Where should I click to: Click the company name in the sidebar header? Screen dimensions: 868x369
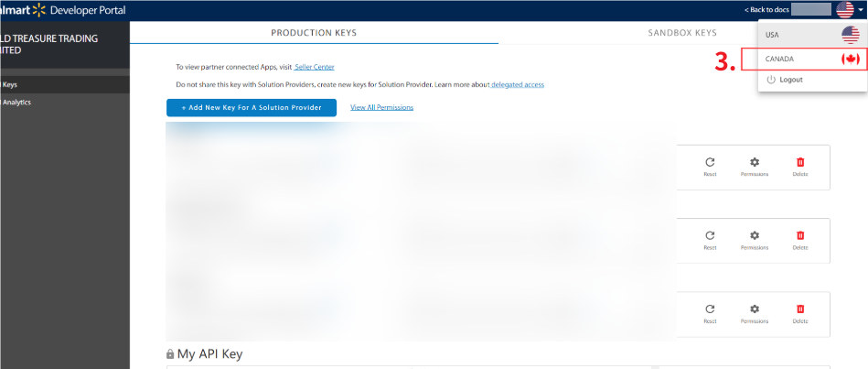(x=48, y=44)
